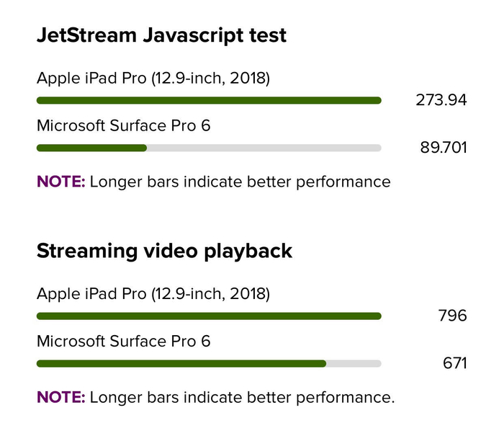
Task: Select Surface Pro 6 label under Streaming video
Action: point(123,342)
